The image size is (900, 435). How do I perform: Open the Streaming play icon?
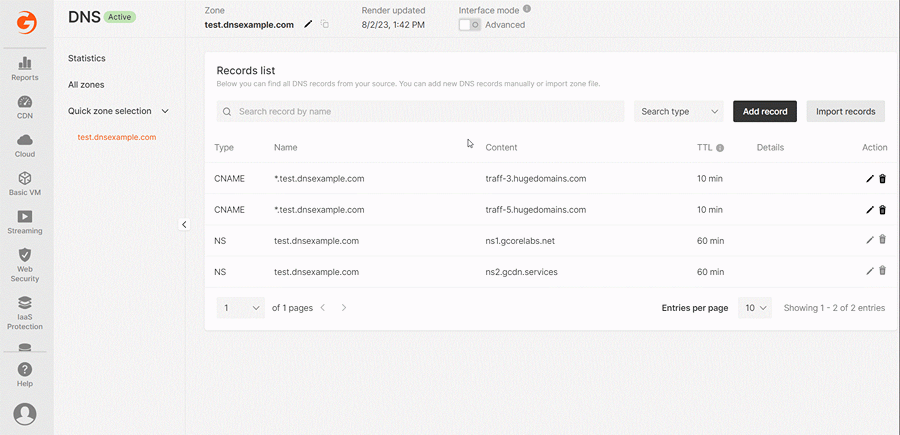tap(25, 216)
